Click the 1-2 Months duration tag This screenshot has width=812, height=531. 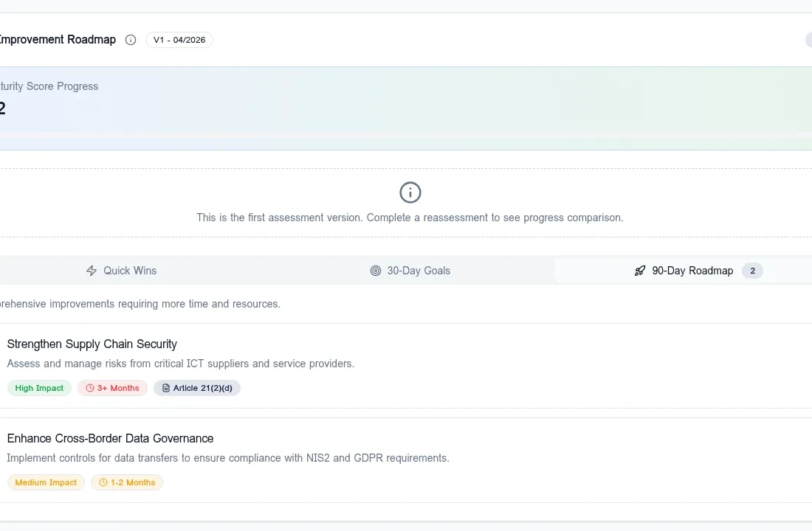point(127,482)
